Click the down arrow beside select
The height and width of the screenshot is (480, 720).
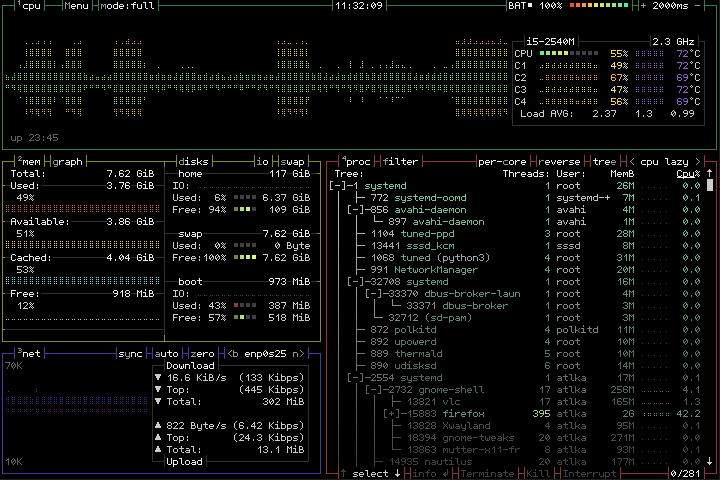[x=397, y=473]
